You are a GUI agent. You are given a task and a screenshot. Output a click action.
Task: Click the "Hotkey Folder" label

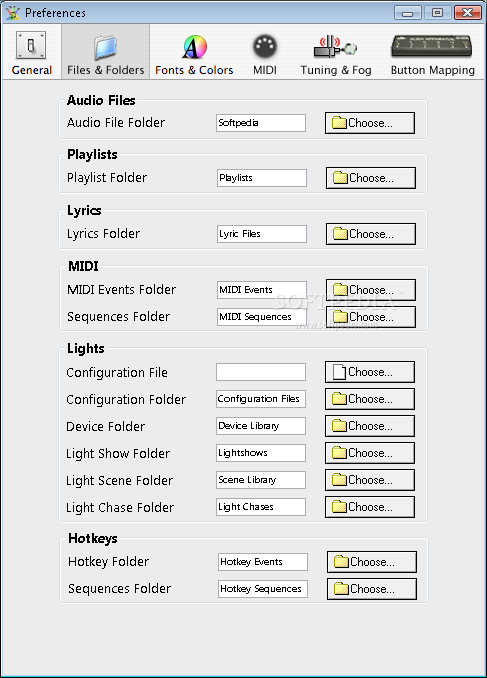point(109,562)
